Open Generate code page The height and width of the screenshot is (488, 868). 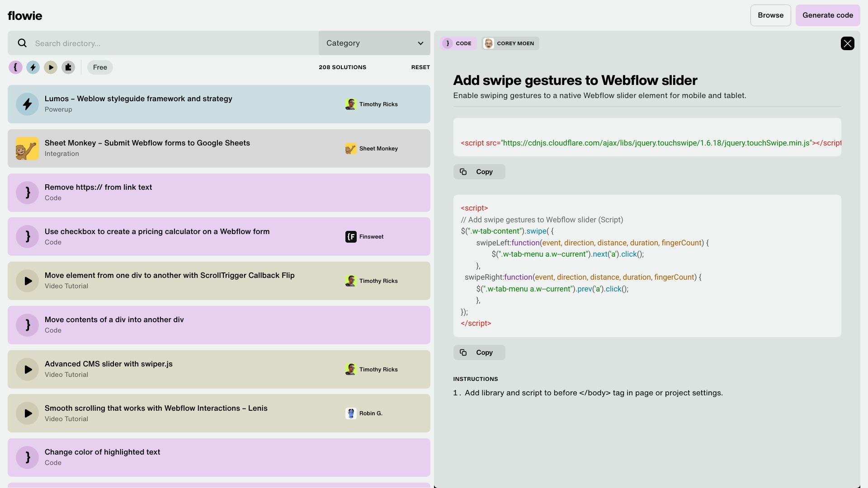tap(827, 15)
